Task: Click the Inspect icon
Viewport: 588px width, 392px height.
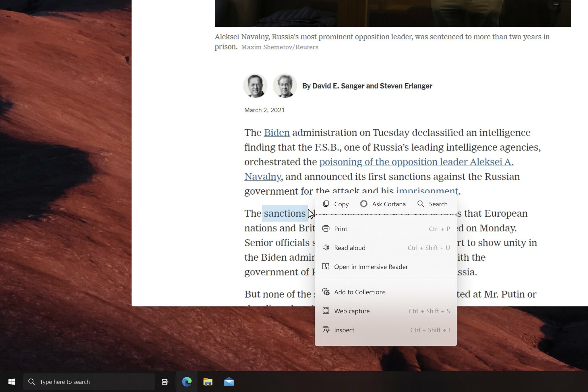Action: (x=326, y=330)
